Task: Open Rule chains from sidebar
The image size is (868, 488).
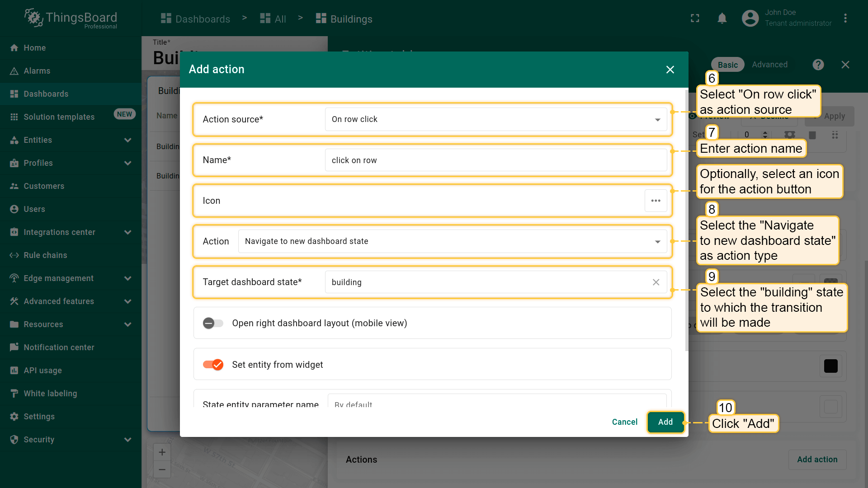Action: 45,255
